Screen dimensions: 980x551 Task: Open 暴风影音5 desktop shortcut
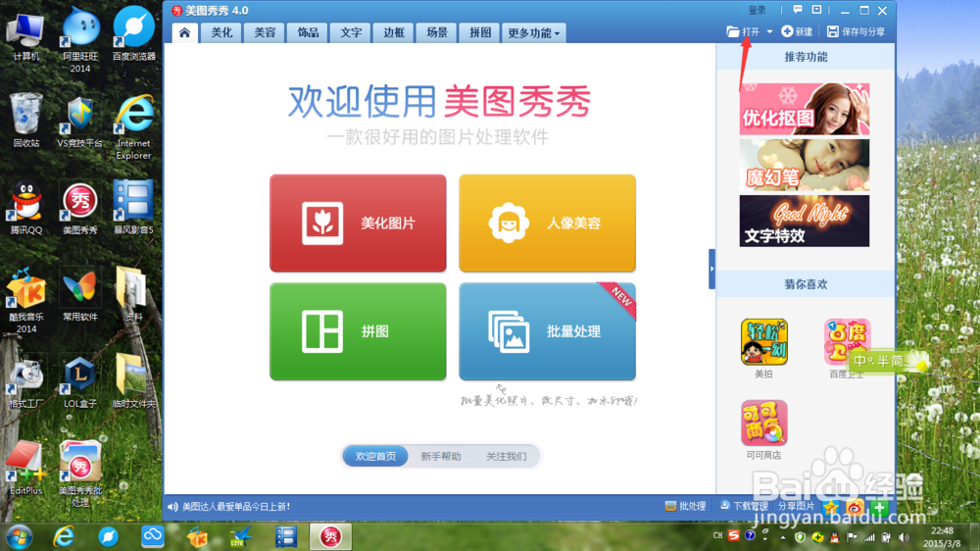click(x=133, y=208)
